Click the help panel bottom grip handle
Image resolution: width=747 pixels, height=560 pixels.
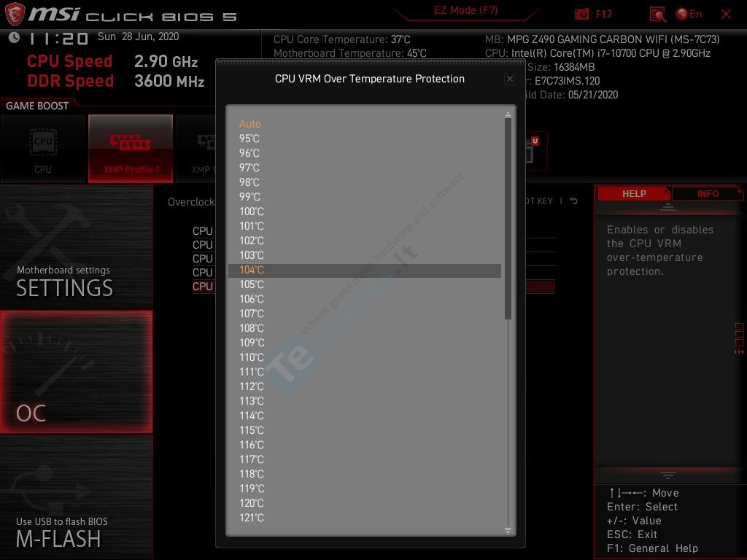click(668, 475)
